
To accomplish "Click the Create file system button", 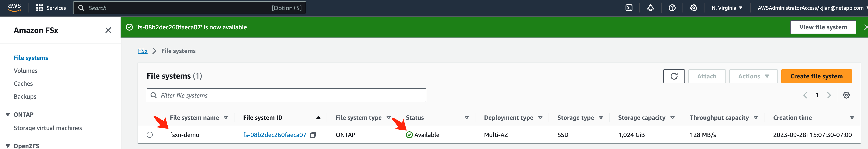I will 816,76.
